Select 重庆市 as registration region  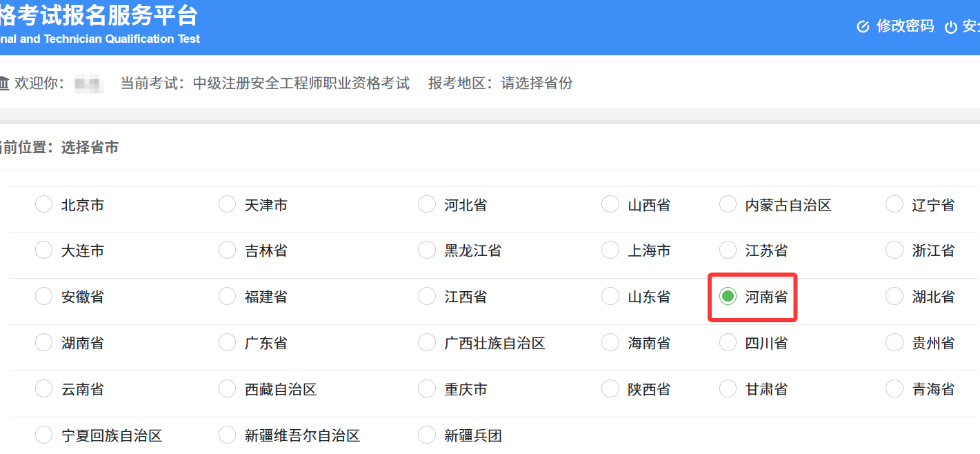pos(426,388)
